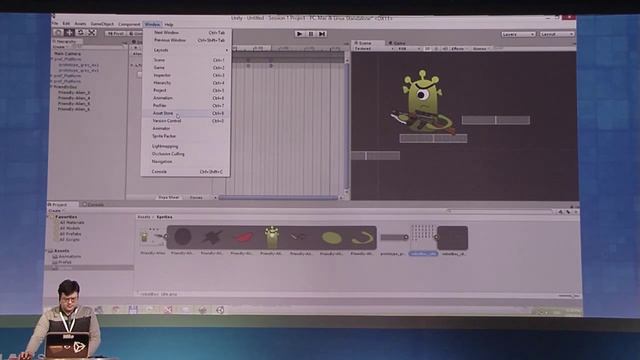Open the Edit menu
This screenshot has height=360, width=640.
tap(66, 24)
